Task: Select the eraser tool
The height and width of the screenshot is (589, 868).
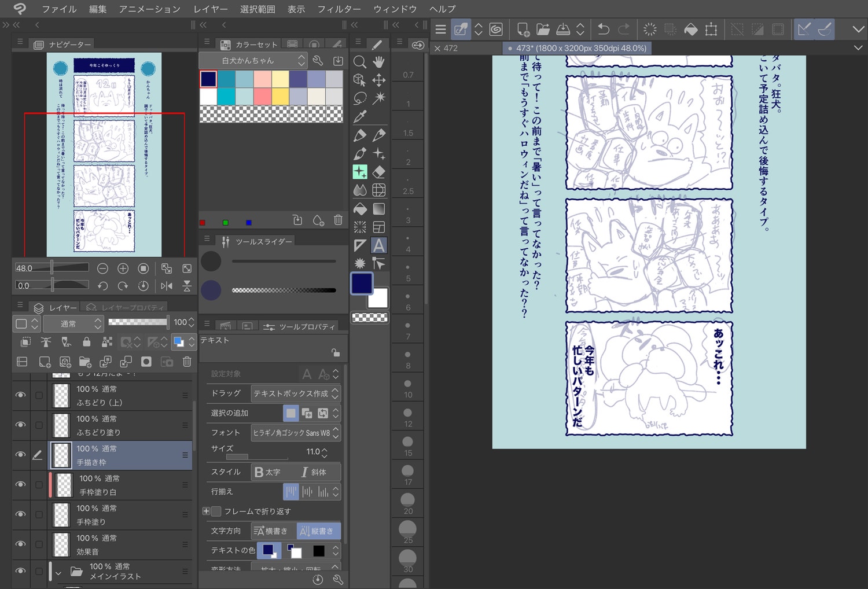Action: pyautogui.click(x=379, y=172)
